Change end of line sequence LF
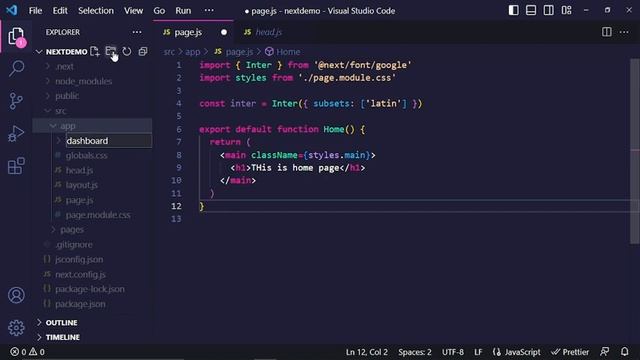The width and height of the screenshot is (640, 360). (478, 352)
